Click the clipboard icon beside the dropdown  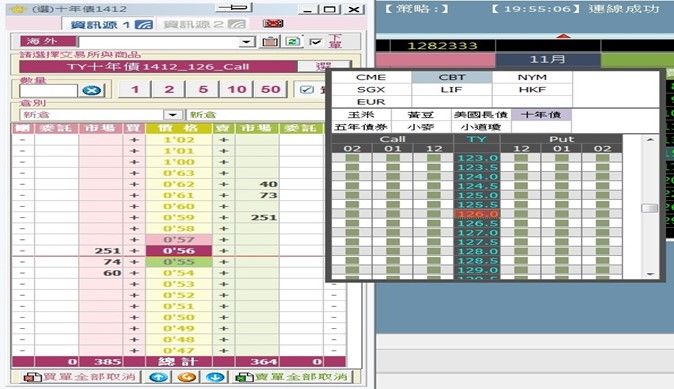pyautogui.click(x=270, y=42)
